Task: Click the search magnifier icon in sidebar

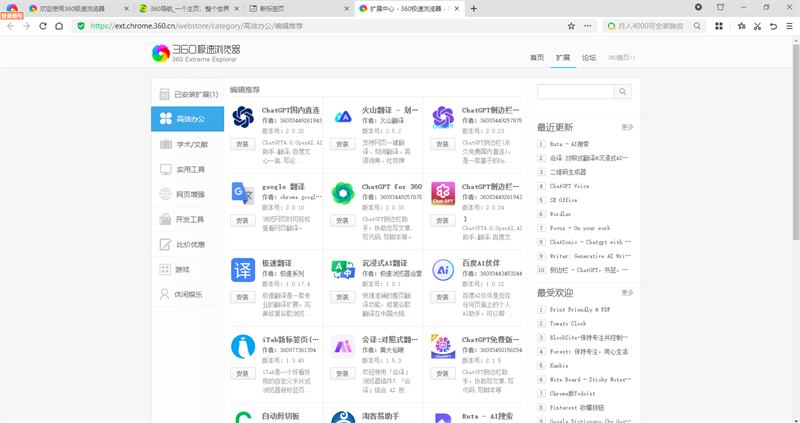Action: click(x=622, y=92)
